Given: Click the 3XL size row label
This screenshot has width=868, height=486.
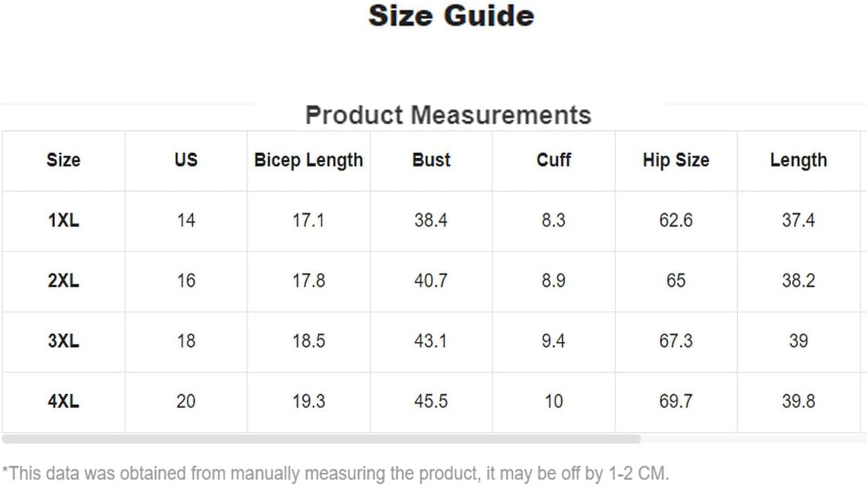Looking at the screenshot, I should pos(64,342).
